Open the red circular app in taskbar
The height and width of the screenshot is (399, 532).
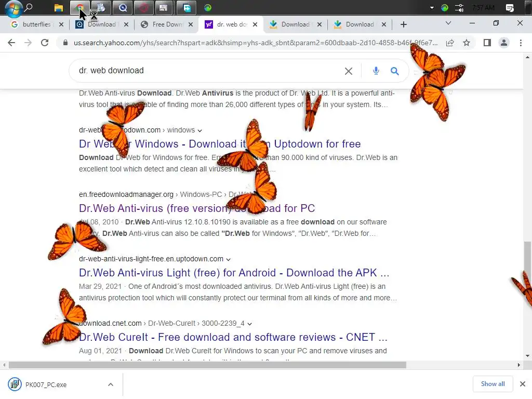tap(143, 7)
